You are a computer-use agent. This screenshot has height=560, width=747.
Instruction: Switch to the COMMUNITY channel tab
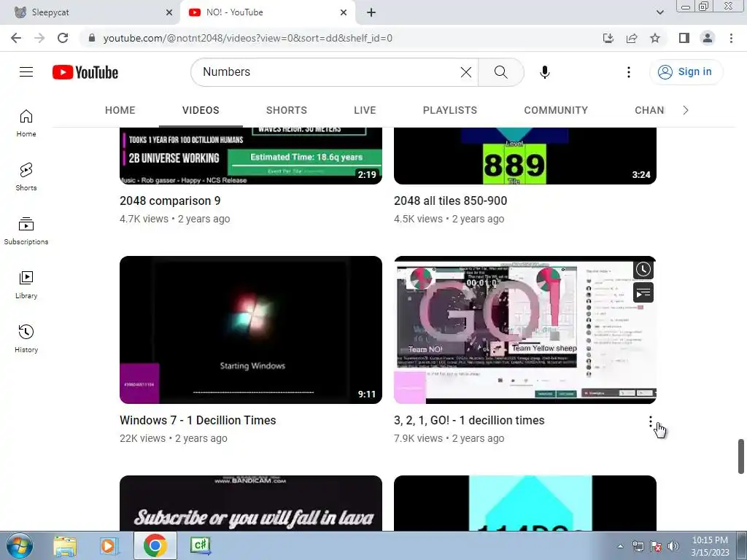click(x=556, y=110)
